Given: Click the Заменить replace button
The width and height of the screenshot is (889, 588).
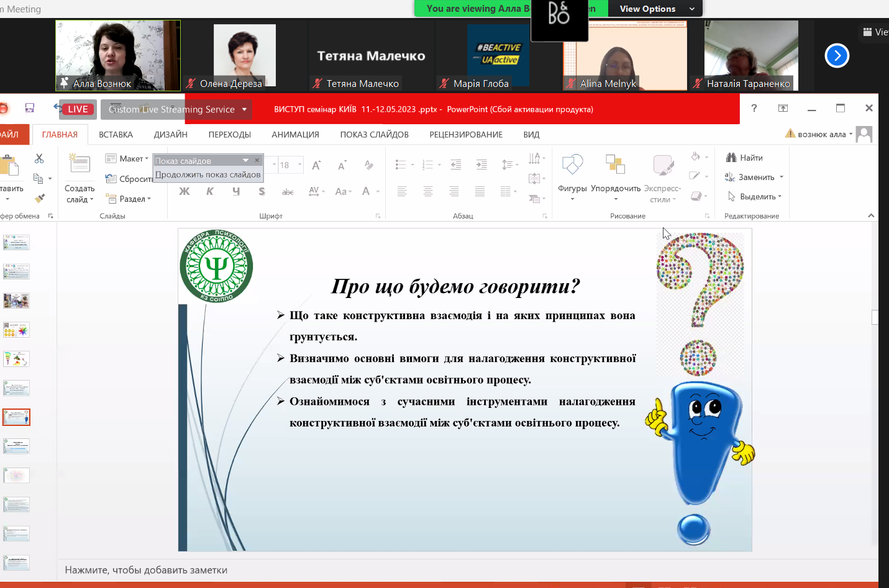Looking at the screenshot, I should point(754,178).
